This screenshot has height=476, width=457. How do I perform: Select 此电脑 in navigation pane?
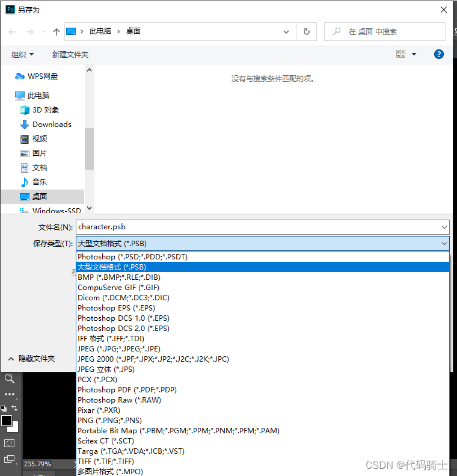43,96
